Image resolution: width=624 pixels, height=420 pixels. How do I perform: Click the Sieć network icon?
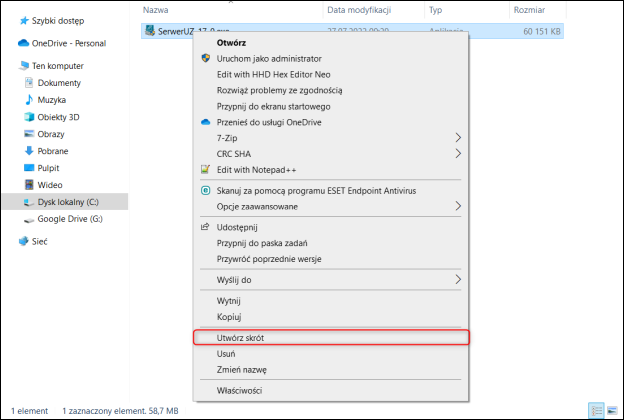point(23,241)
